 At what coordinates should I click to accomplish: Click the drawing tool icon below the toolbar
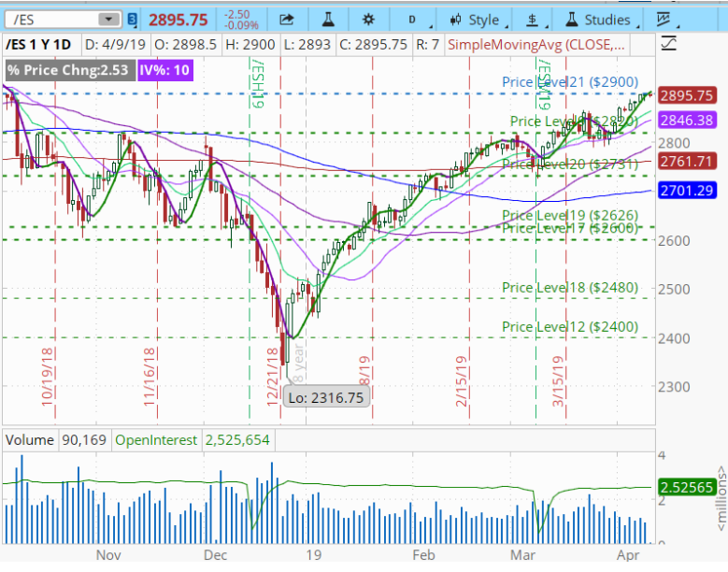(x=668, y=44)
